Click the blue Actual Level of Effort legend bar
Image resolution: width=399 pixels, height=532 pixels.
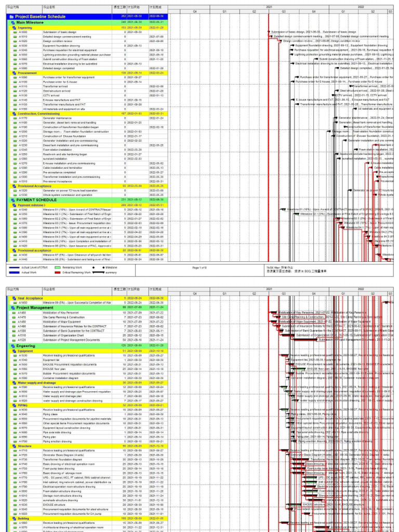pos(14,268)
